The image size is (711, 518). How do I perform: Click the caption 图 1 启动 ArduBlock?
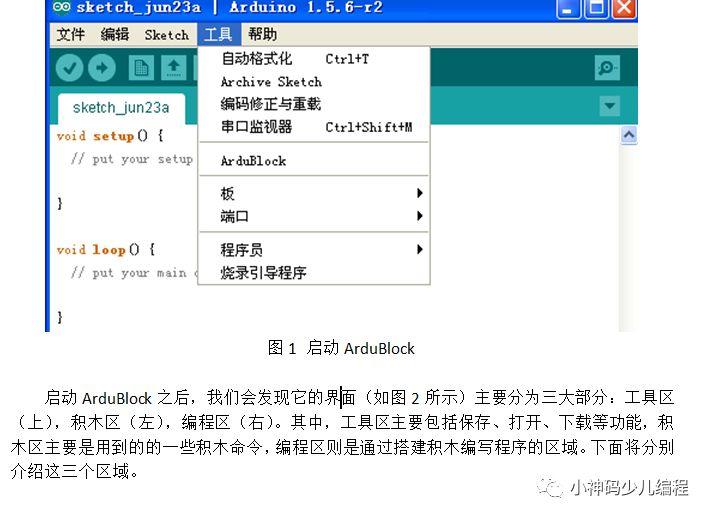pyautogui.click(x=341, y=348)
